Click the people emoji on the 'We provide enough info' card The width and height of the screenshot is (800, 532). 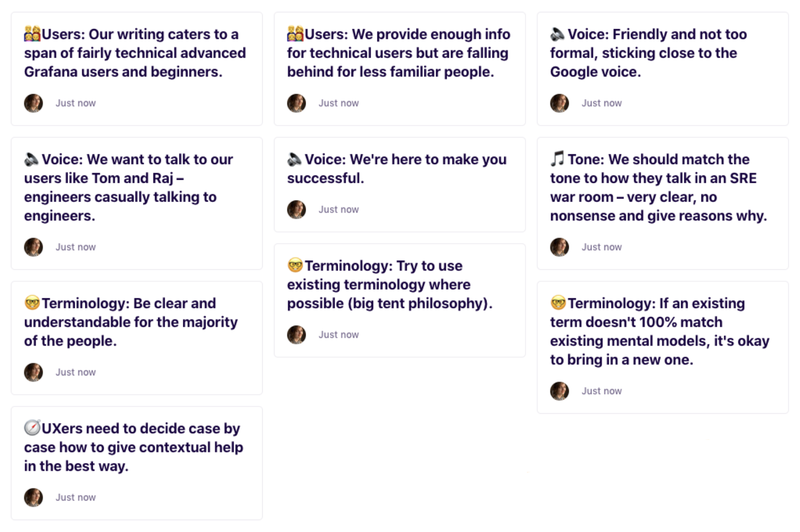296,34
